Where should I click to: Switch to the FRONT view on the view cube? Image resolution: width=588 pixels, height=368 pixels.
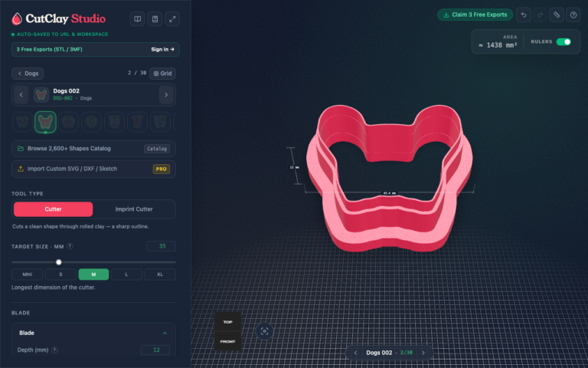(x=227, y=341)
